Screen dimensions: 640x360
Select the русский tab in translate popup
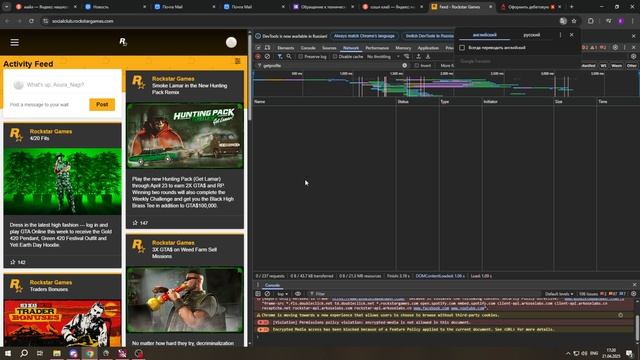coord(531,35)
